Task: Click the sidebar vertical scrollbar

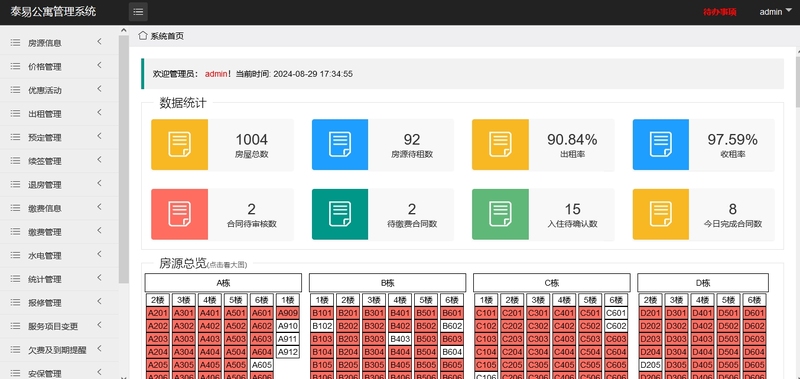Action: [x=123, y=159]
